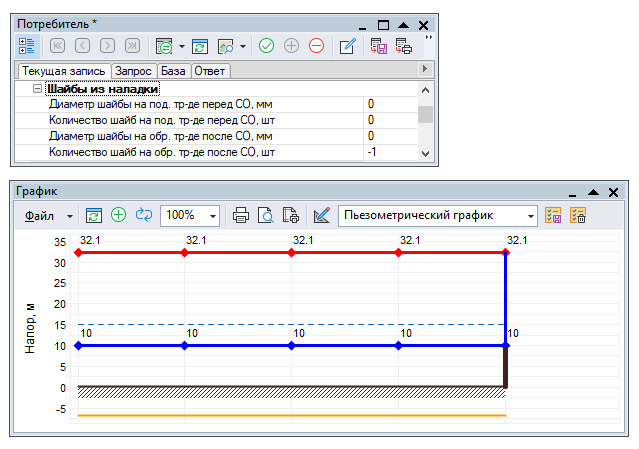Click the edit pencil icon in Потребитель toolbar
The height and width of the screenshot is (449, 639).
point(347,46)
